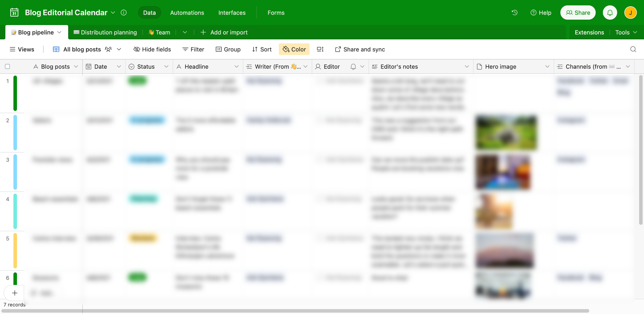Toggle the Views sidebar
Viewport: 644px width, 314px height.
click(22, 49)
